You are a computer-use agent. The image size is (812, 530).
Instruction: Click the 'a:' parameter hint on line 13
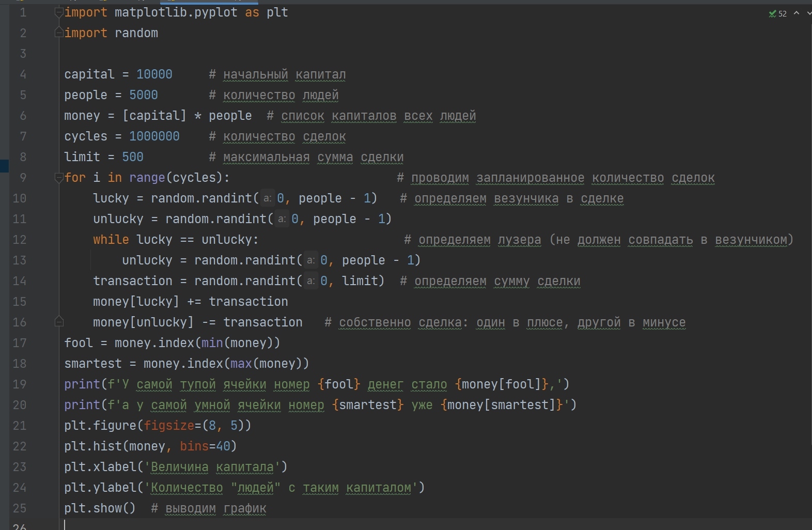click(x=310, y=260)
